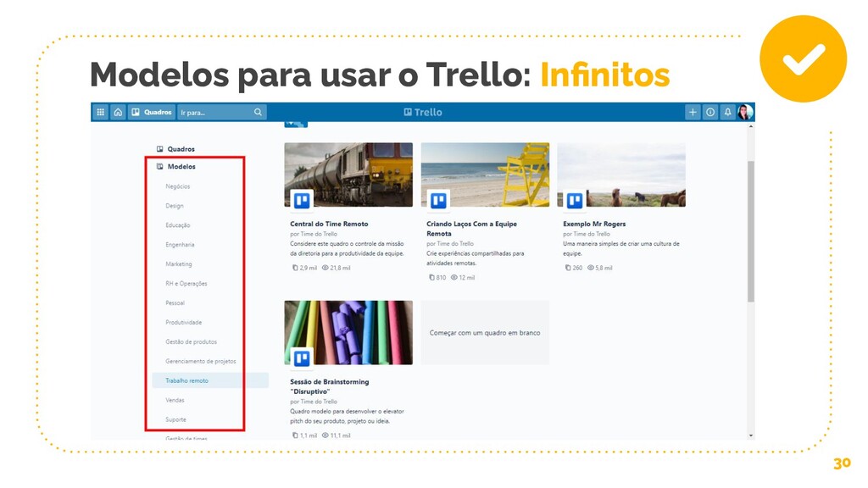Click the Trello logo in the header
868x488 pixels.
tap(423, 113)
